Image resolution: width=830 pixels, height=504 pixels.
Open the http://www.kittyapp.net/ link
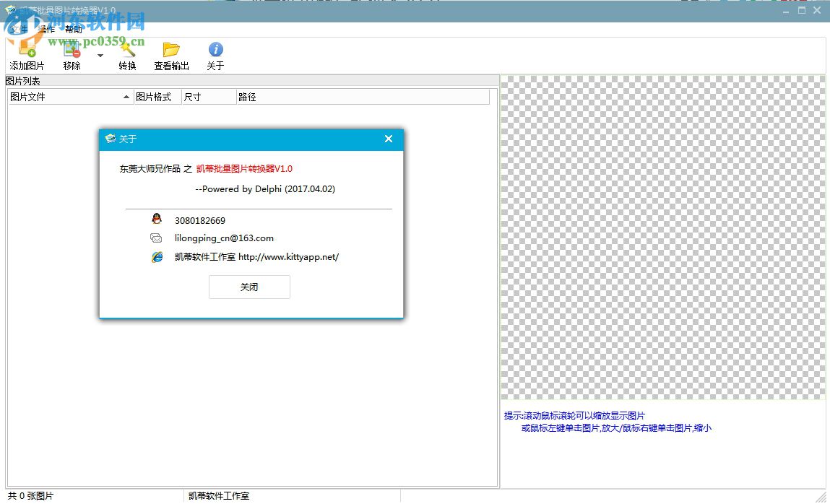288,257
